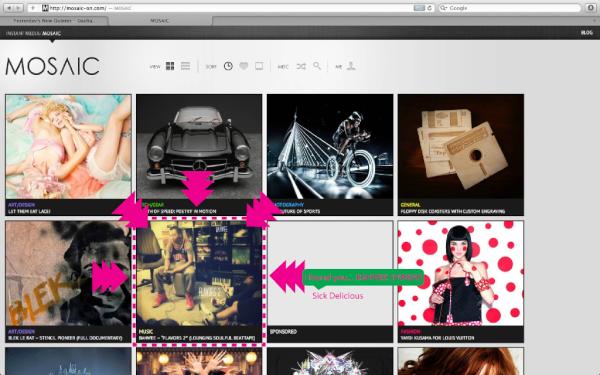Click the FASHION category label
Viewport: 600px width, 375px height.
click(x=410, y=332)
